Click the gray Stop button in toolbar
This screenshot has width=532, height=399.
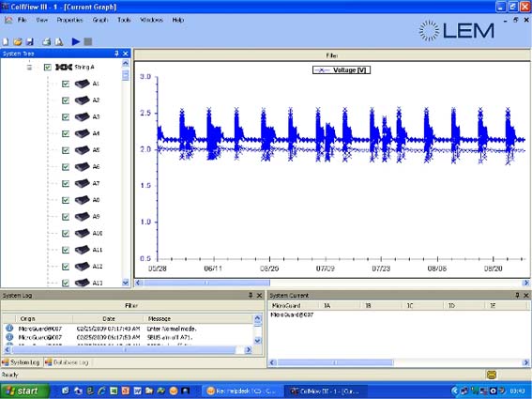(88, 41)
